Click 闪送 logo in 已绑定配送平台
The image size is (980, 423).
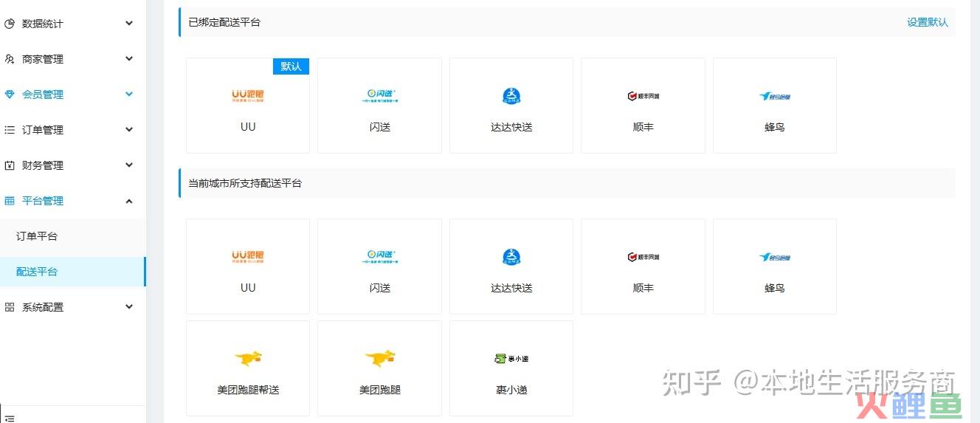[380, 95]
